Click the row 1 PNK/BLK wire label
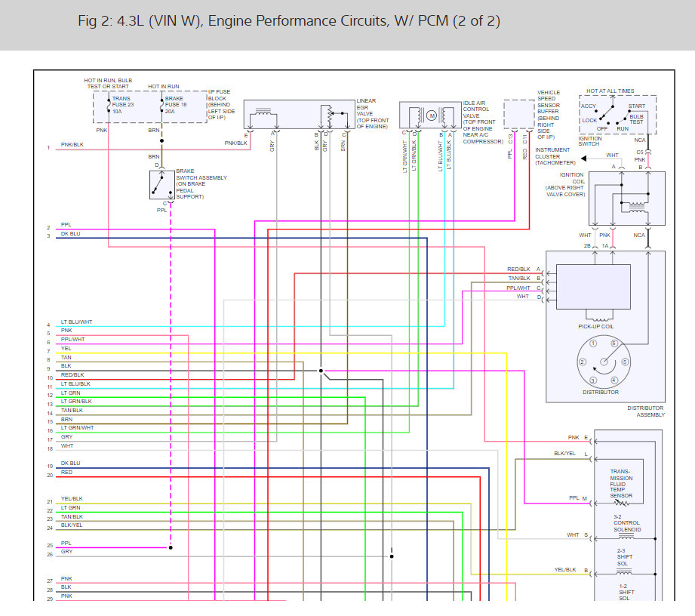 [72, 145]
